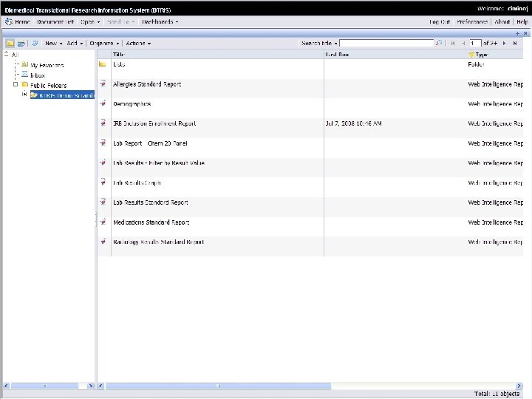Screen dimensions: 532x399
Task: Click Lab Results Graph title
Action: (137, 183)
